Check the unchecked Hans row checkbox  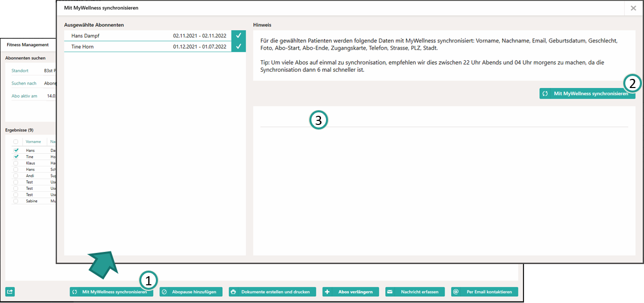click(16, 169)
